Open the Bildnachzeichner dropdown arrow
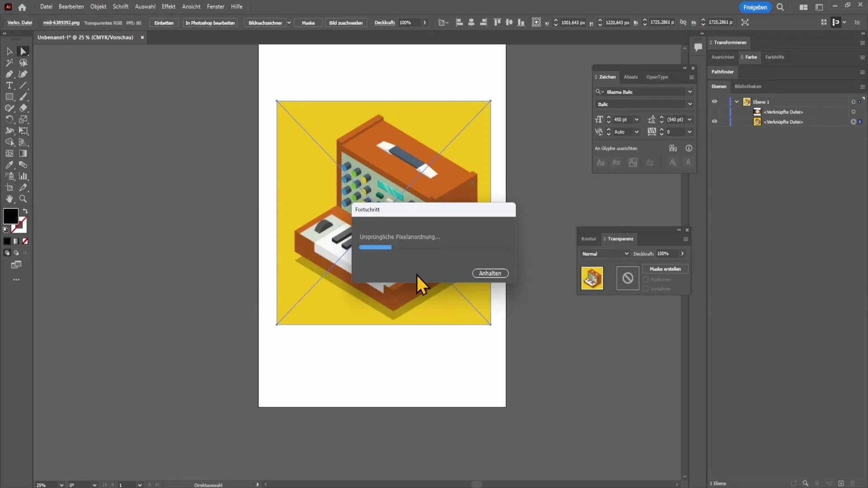The image size is (868, 488). [289, 23]
